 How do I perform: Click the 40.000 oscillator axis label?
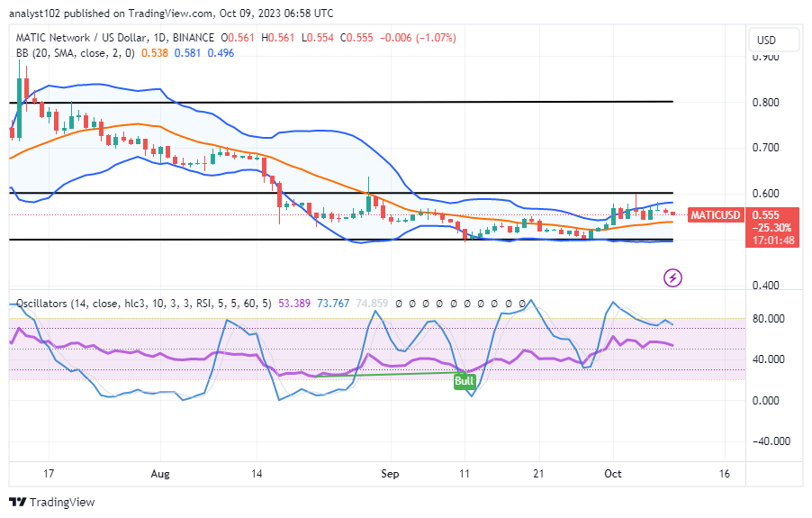tap(768, 359)
